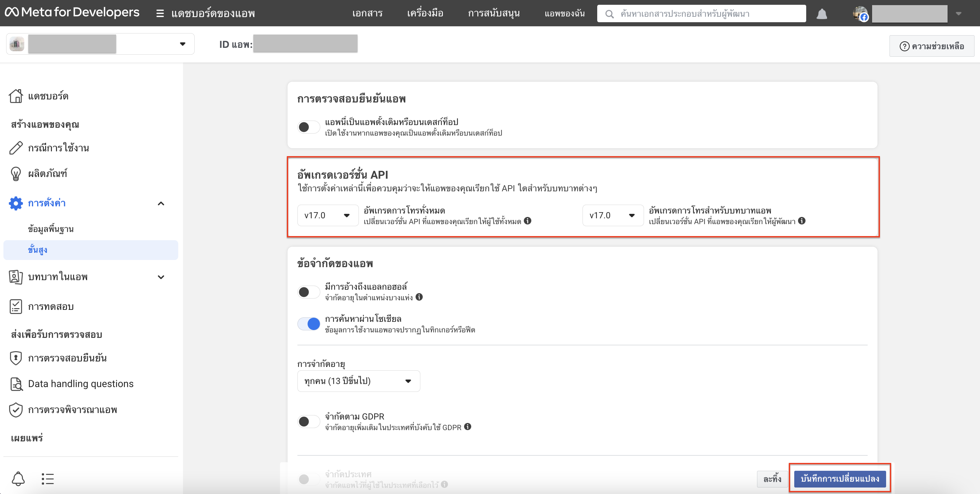This screenshot has height=494, width=980.
Task: Open the เอกสาร menu
Action: pos(367,13)
